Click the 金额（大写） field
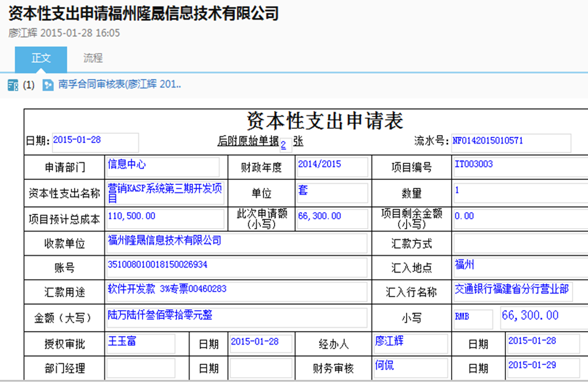 click(236, 317)
